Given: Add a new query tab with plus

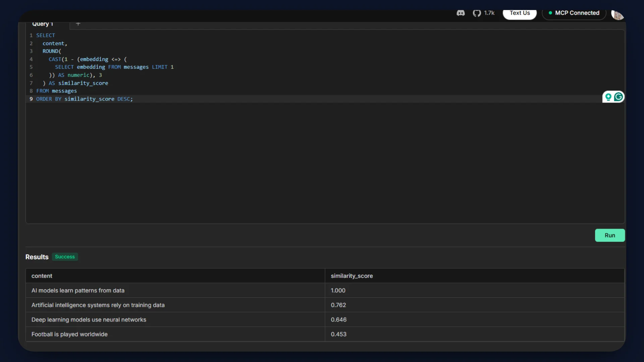Looking at the screenshot, I should tap(78, 24).
